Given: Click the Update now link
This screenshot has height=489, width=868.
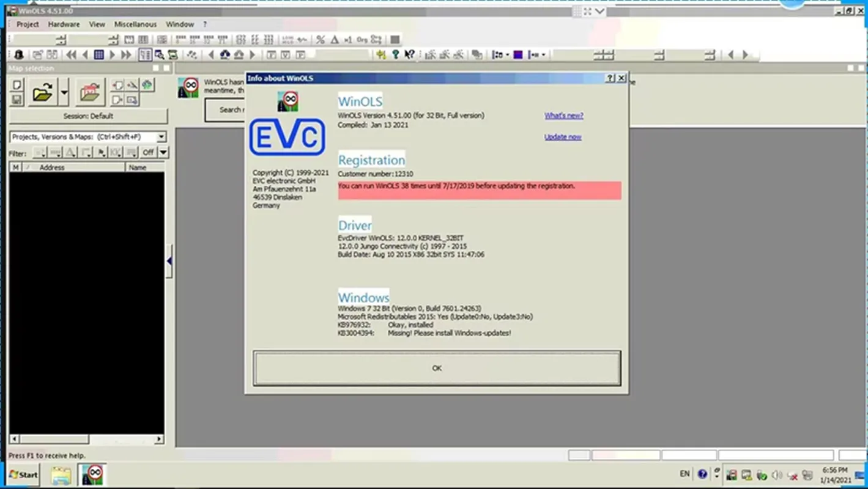Looking at the screenshot, I should [562, 136].
